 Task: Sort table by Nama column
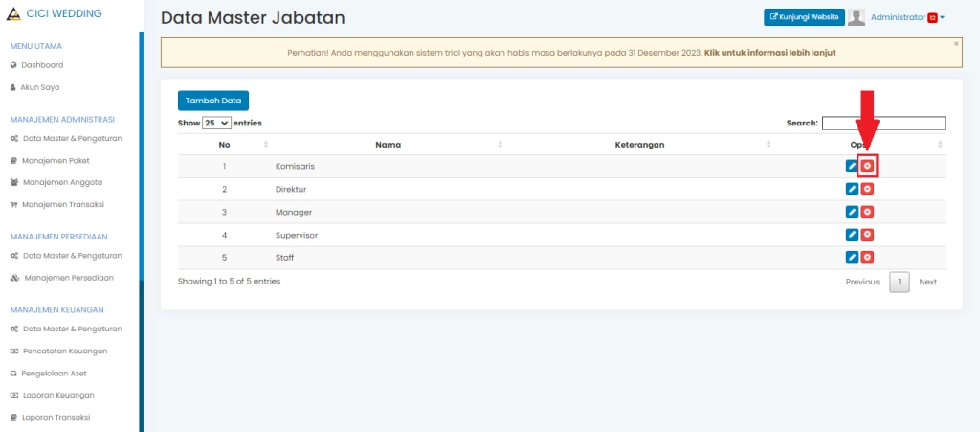click(388, 145)
